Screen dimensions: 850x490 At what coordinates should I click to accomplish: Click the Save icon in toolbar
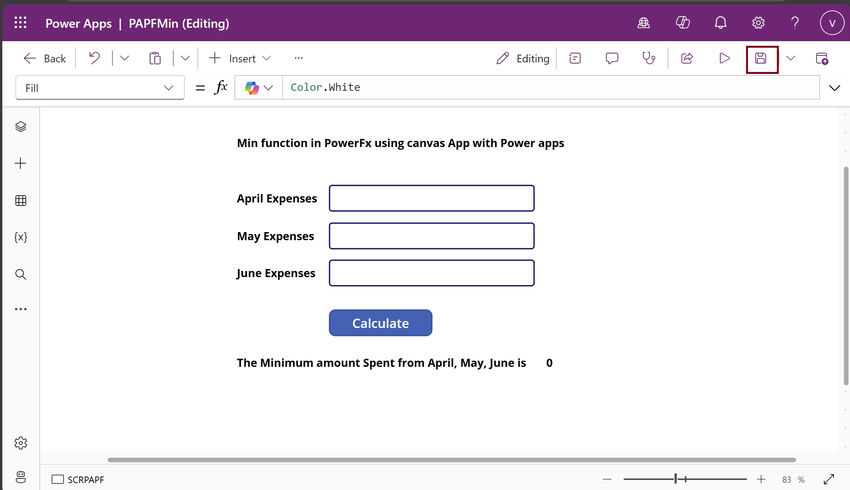[x=761, y=59]
